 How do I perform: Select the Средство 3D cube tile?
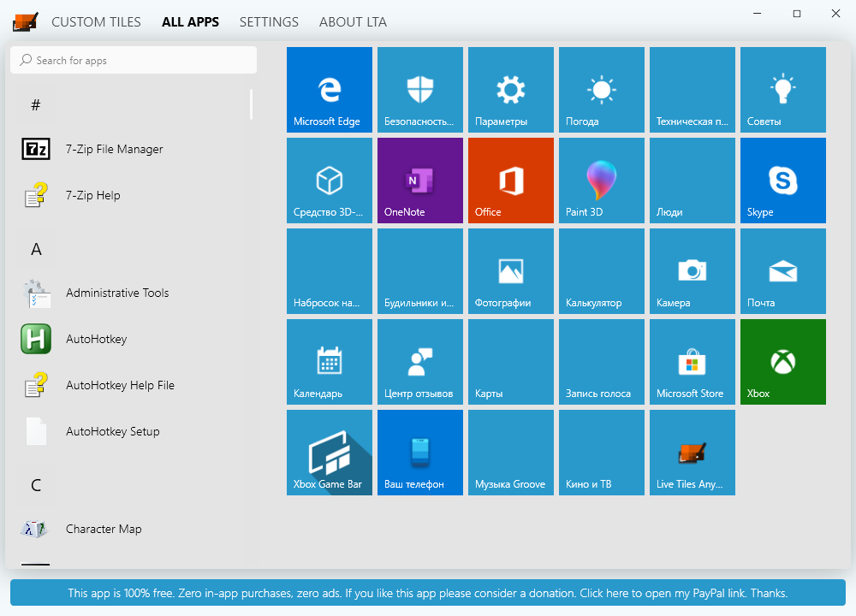(x=330, y=180)
